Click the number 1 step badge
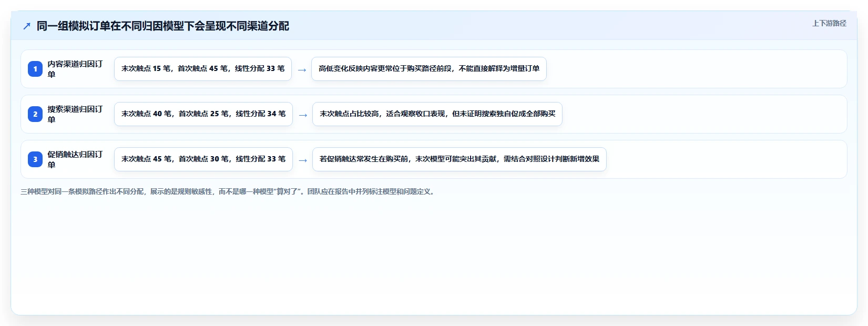The height and width of the screenshot is (326, 868). [35, 69]
